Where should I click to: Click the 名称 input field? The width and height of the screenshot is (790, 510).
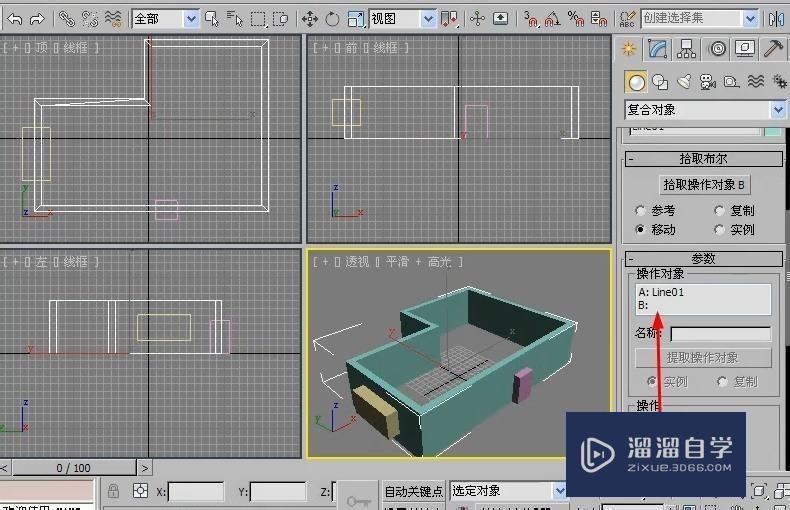720,334
